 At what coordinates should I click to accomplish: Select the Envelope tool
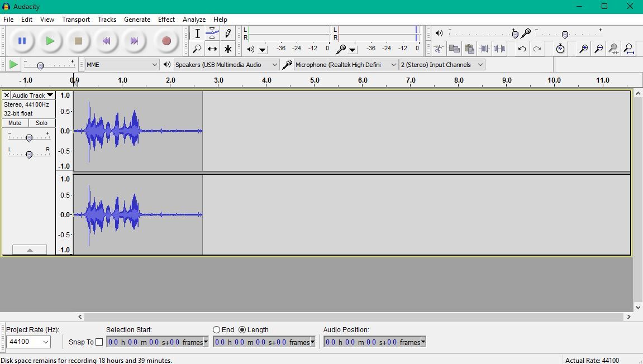[x=212, y=33]
